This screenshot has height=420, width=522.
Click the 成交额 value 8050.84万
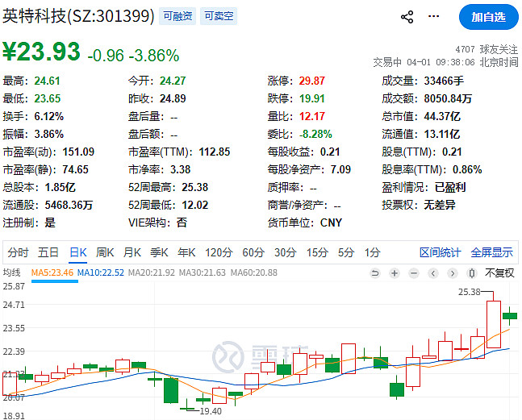[x=448, y=98]
